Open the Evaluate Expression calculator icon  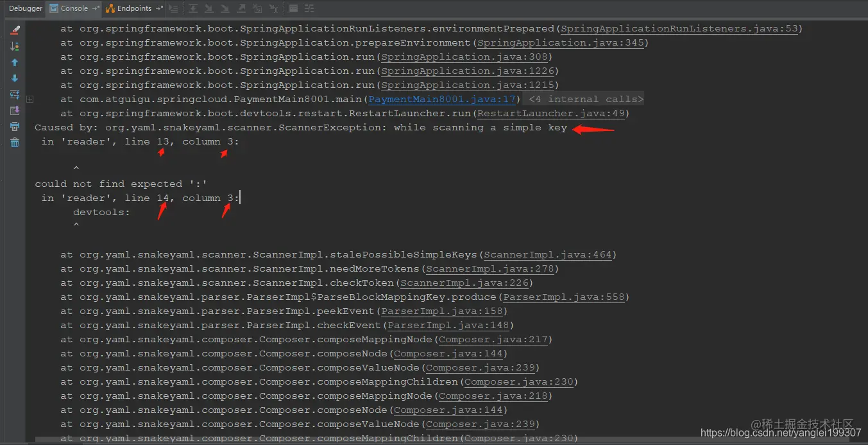coord(293,8)
